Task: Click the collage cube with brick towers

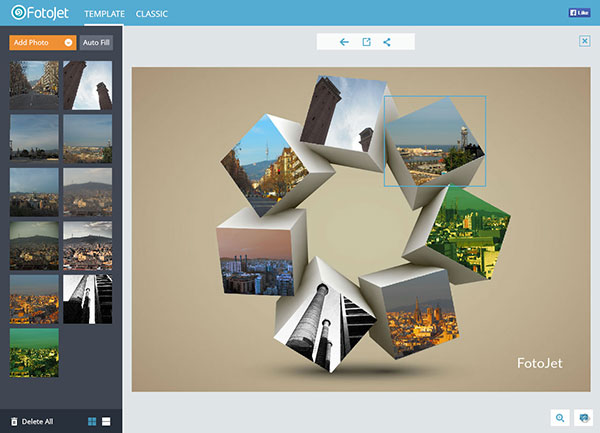Action: 342,115
